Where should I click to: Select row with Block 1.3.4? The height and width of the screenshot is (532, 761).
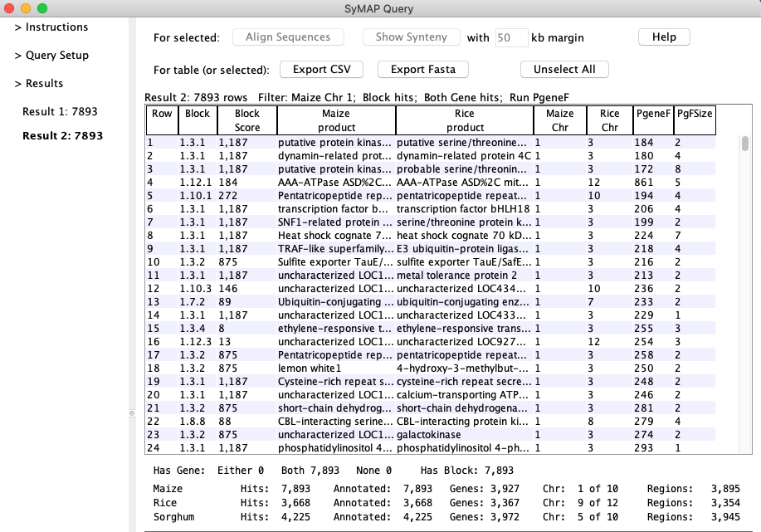pyautogui.click(x=431, y=329)
